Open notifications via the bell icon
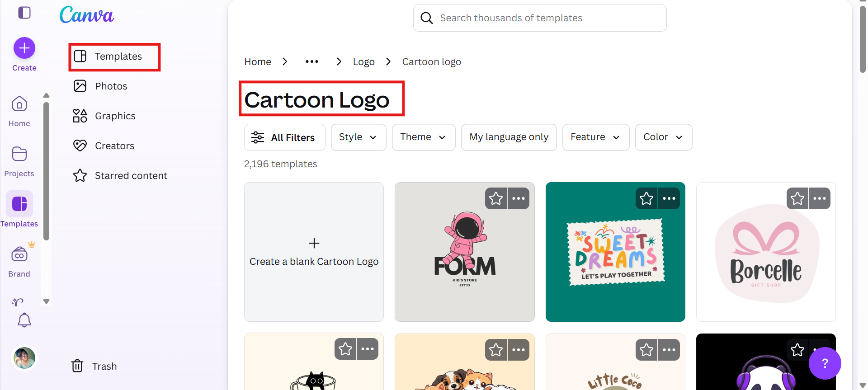The height and width of the screenshot is (390, 868). tap(24, 320)
